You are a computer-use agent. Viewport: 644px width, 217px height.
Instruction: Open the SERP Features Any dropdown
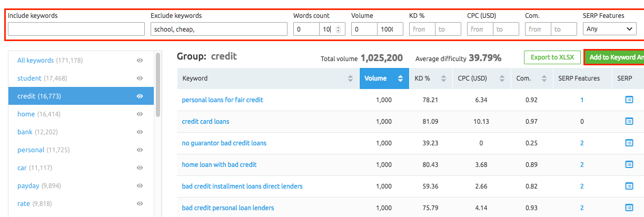(x=610, y=29)
